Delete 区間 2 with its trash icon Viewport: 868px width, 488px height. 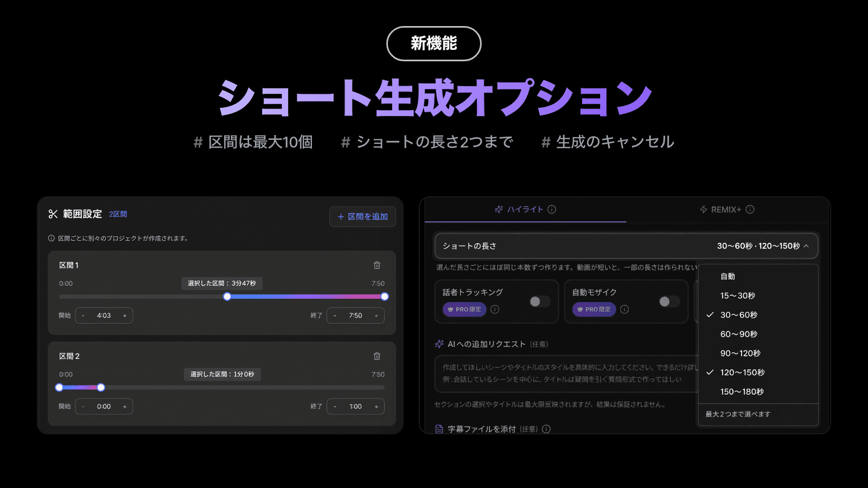(x=377, y=356)
